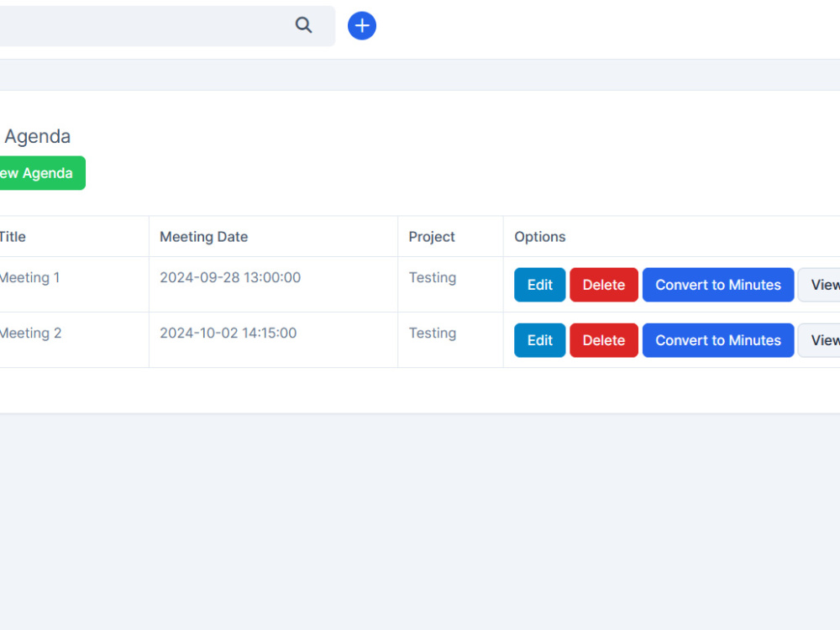
Task: Click date 2024-10-02 14:15:00
Action: tap(228, 333)
